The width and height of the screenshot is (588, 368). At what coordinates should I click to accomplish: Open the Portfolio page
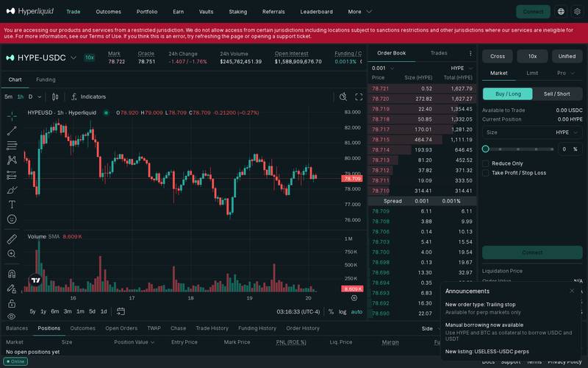coord(147,12)
